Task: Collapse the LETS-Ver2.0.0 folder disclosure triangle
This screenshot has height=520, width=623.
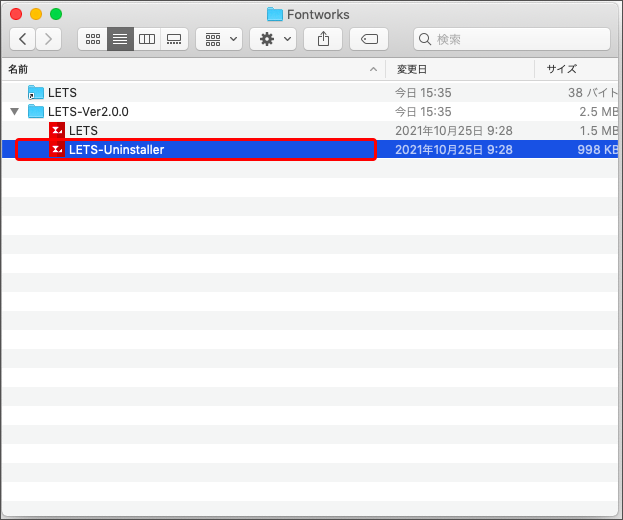Action: (x=14, y=112)
